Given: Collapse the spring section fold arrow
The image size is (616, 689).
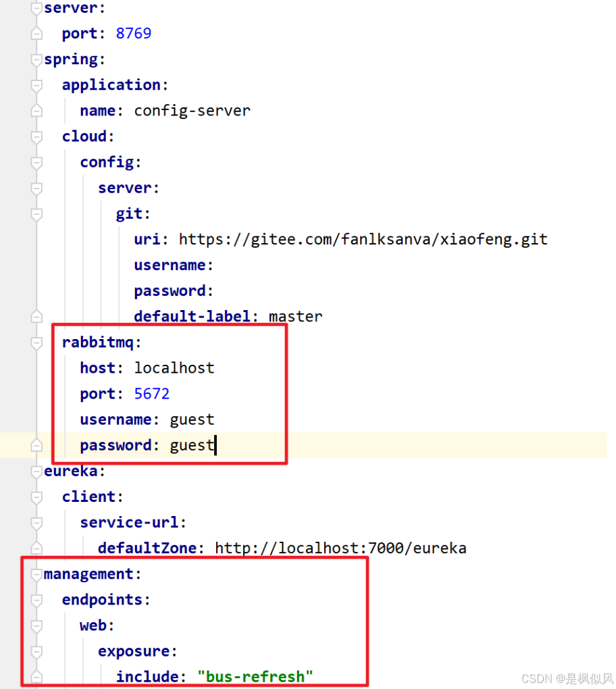Looking at the screenshot, I should click(36, 59).
